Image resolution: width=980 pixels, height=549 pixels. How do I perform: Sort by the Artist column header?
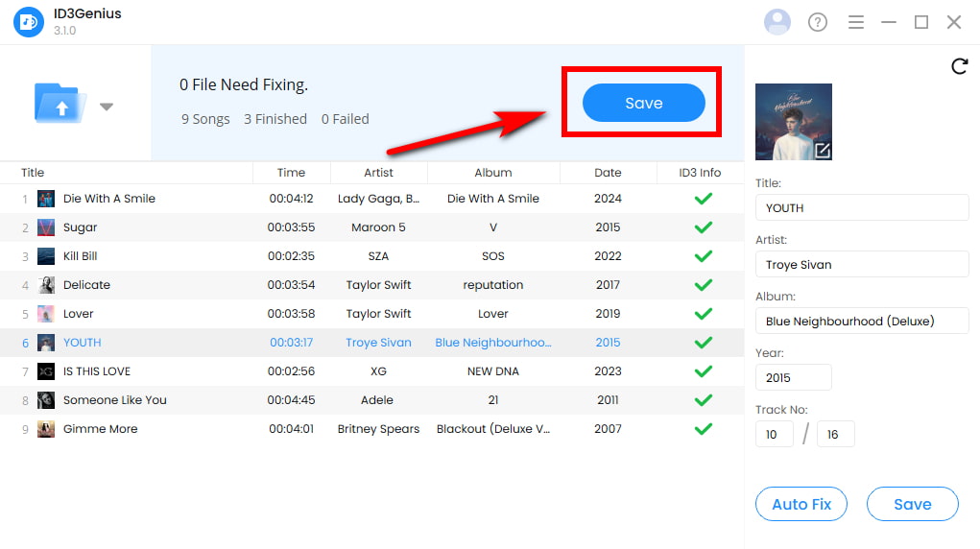point(379,173)
